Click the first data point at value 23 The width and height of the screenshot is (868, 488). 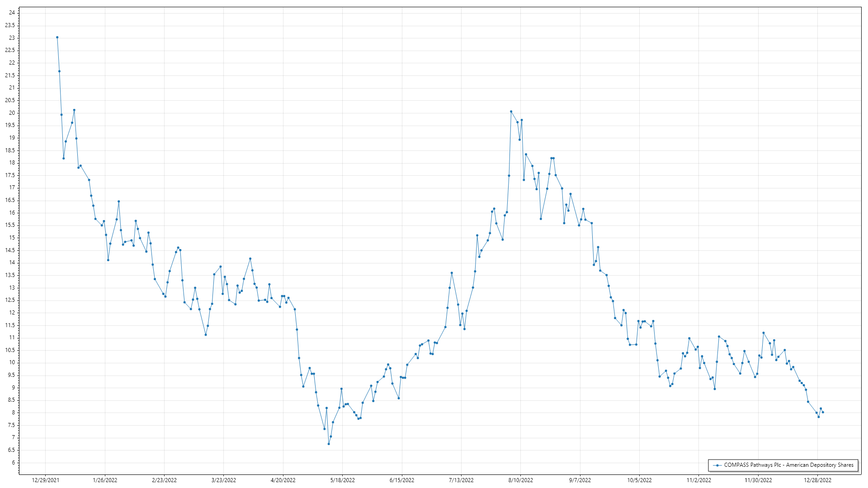click(x=57, y=38)
